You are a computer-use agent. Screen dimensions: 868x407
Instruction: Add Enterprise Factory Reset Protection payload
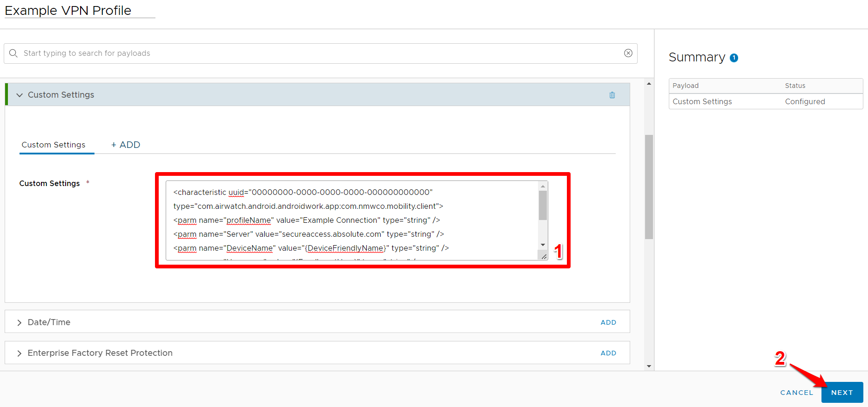click(x=608, y=353)
